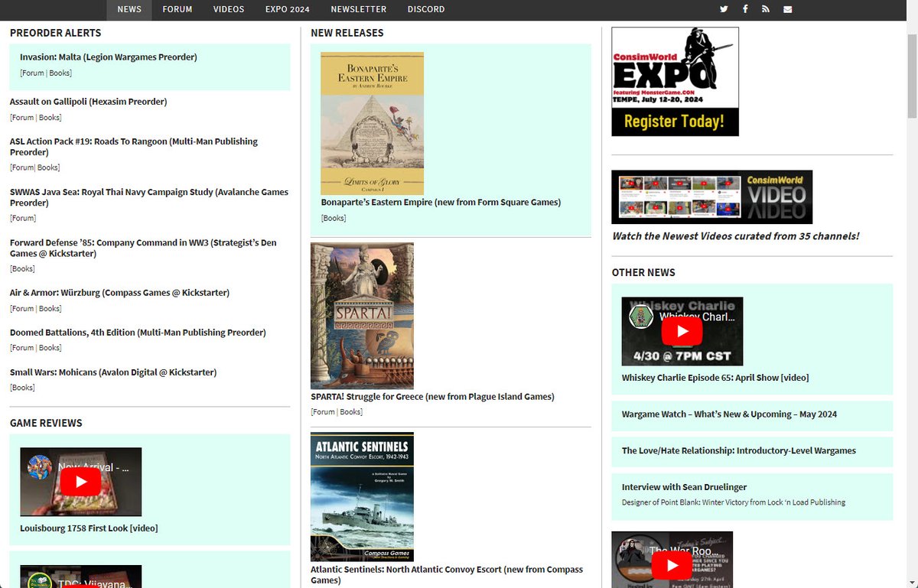Click Books link under Invasion: Malta
The height and width of the screenshot is (588, 918).
60,73
